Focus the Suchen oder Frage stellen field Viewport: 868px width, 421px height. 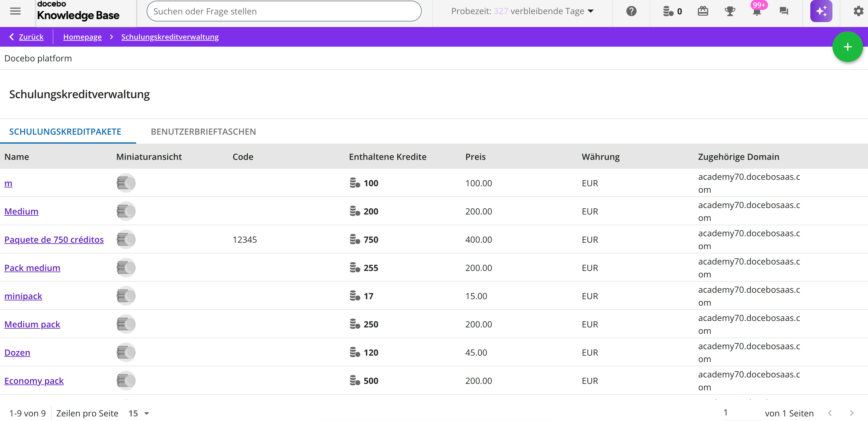click(284, 11)
